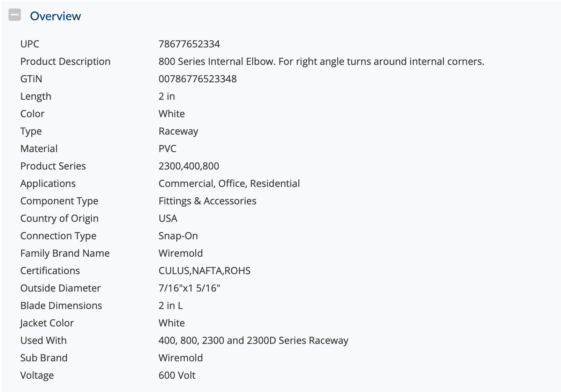Screen dimensions: 561x392
Task: Collapse the Overview section with minus icon
Action: pos(15,15)
